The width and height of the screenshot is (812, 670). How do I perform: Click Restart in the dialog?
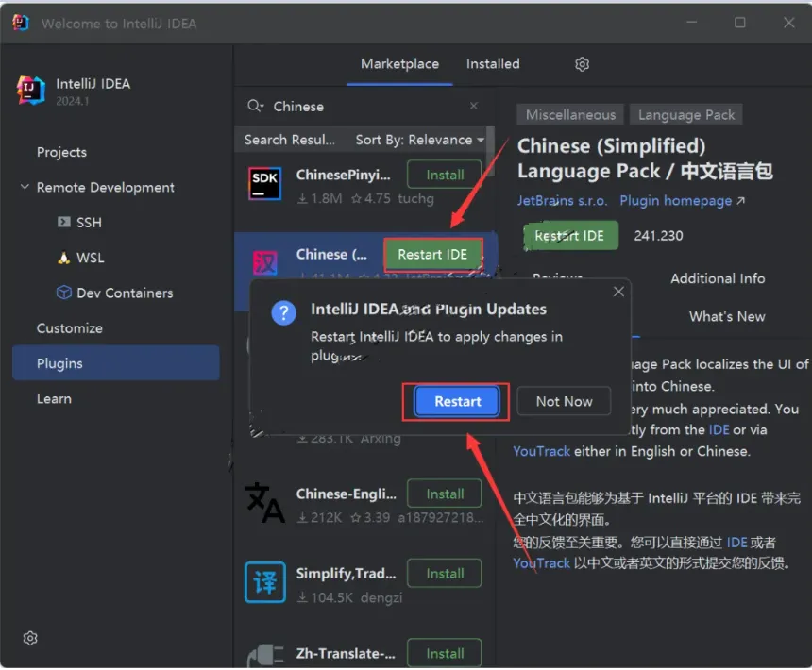457,401
